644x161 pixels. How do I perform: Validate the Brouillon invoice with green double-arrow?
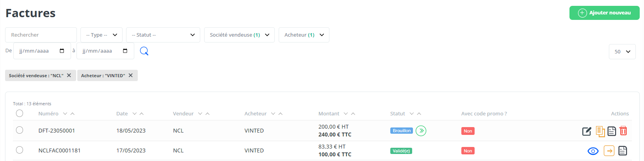(x=421, y=131)
